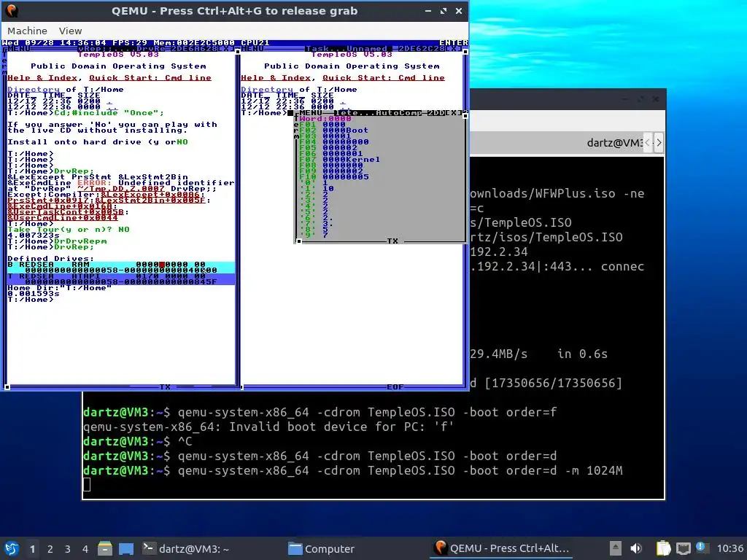Switch to workspace 3
Viewport: 747px width, 560px height.
(x=68, y=549)
